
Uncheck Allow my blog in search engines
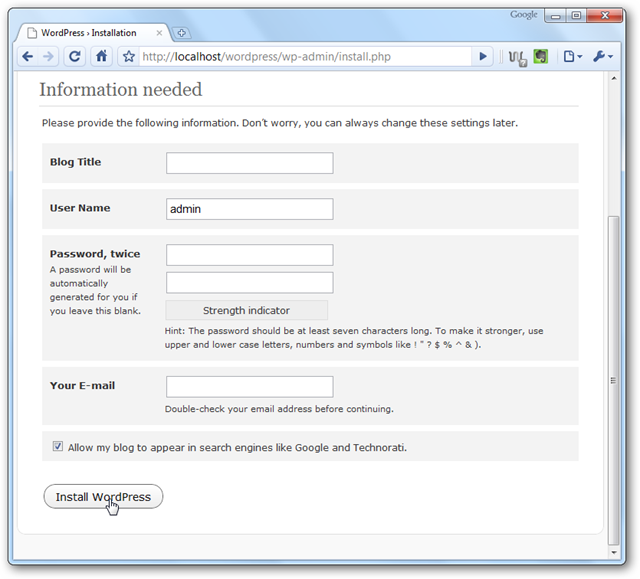click(58, 446)
